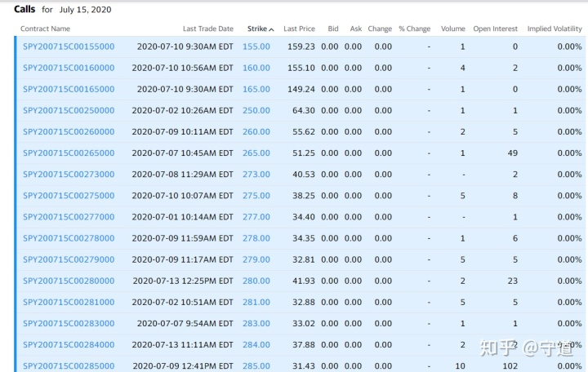Select trade date 2020-07-01 10:14AM EDT
The width and height of the screenshot is (588, 372).
(183, 217)
